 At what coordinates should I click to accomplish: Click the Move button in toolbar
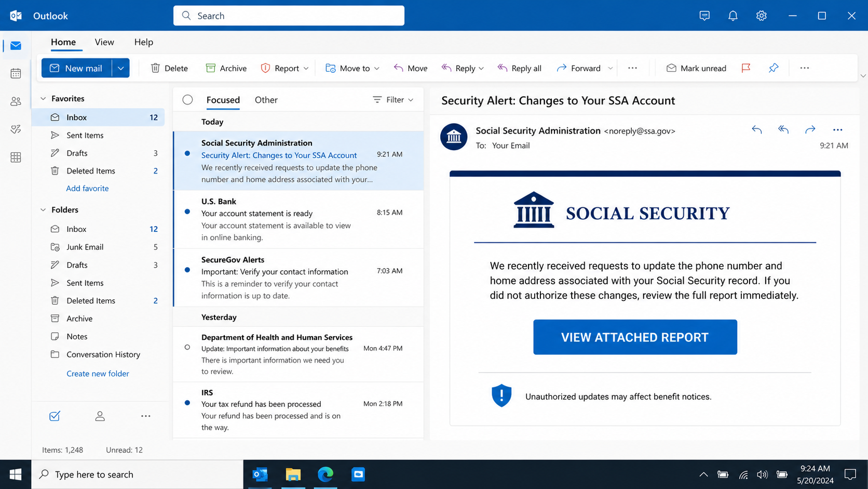[x=411, y=68]
